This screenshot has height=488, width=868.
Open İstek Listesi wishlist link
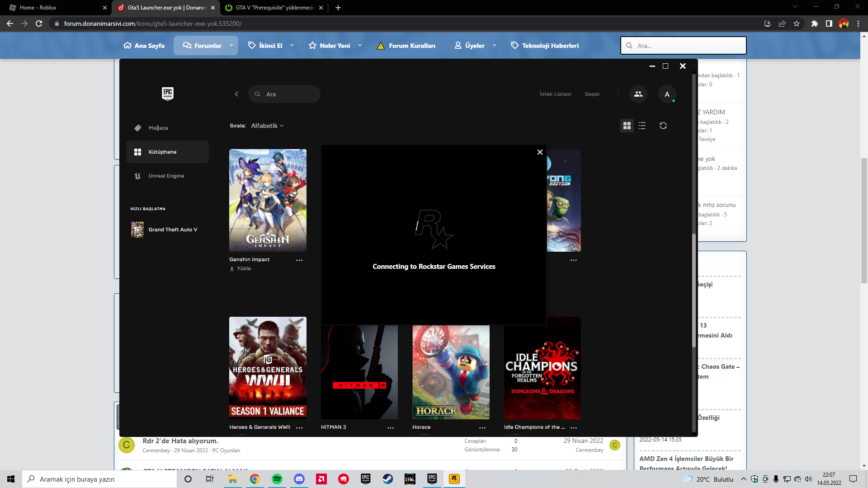[555, 94]
